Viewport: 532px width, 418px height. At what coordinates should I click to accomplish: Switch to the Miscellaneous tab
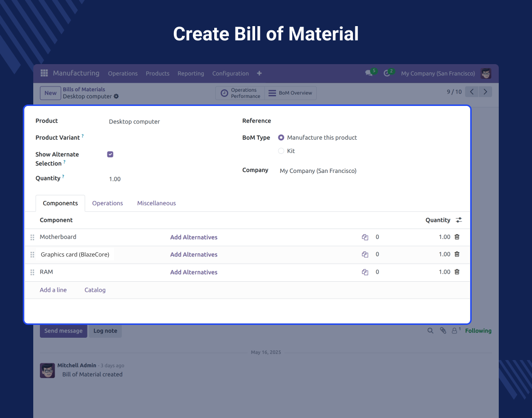[x=156, y=203]
